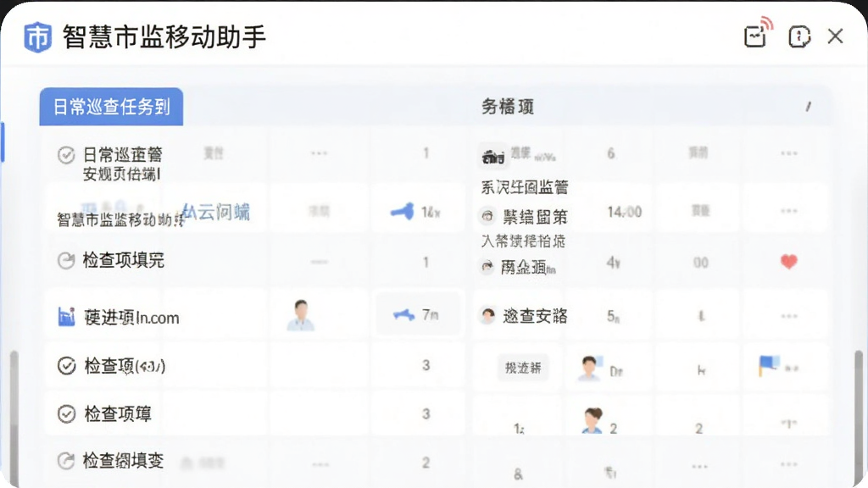The width and height of the screenshot is (868, 488).
Task: Click the black building icon beside the number 6
Action: tap(492, 157)
